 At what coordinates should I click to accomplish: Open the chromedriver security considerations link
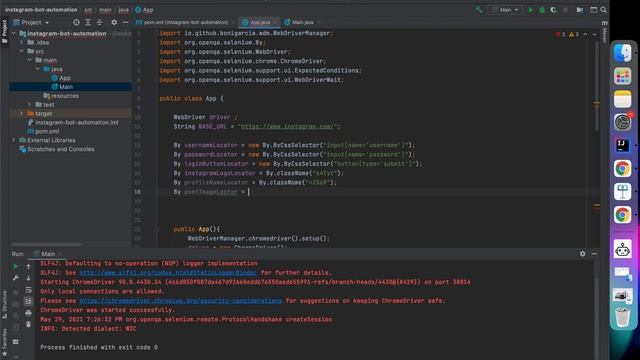pos(180,301)
